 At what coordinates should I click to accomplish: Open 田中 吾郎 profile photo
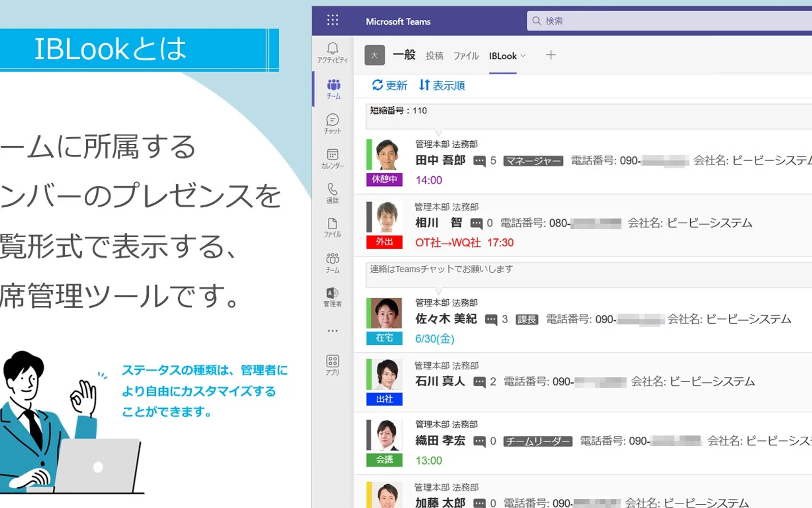click(387, 154)
